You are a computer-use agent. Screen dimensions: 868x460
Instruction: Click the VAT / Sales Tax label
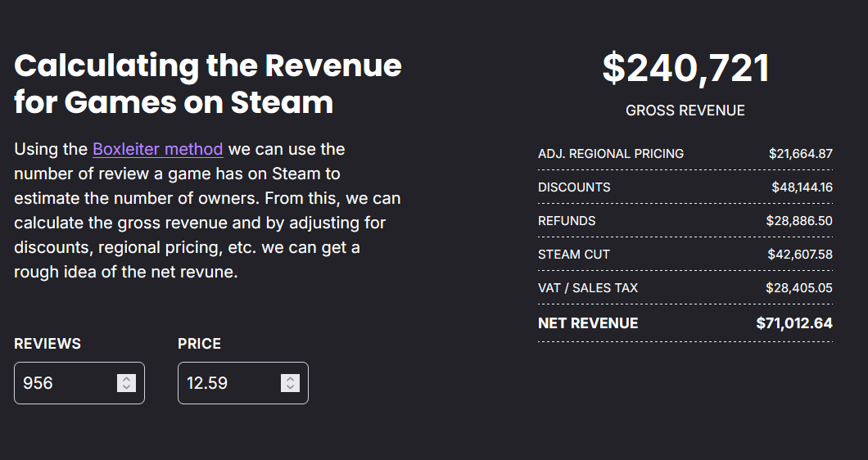tap(587, 288)
